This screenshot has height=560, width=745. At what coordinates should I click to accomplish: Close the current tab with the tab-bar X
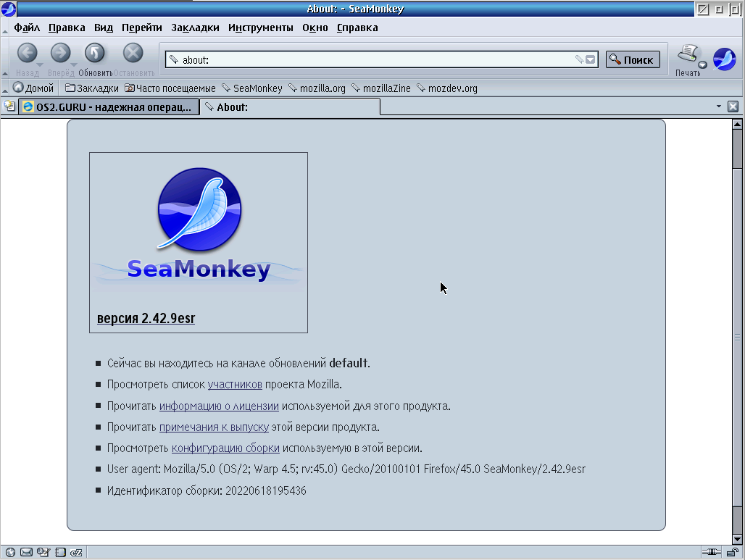coord(733,106)
